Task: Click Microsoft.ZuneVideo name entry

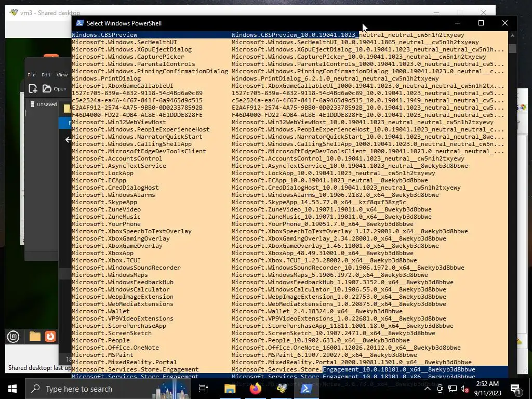Action: tap(106, 209)
